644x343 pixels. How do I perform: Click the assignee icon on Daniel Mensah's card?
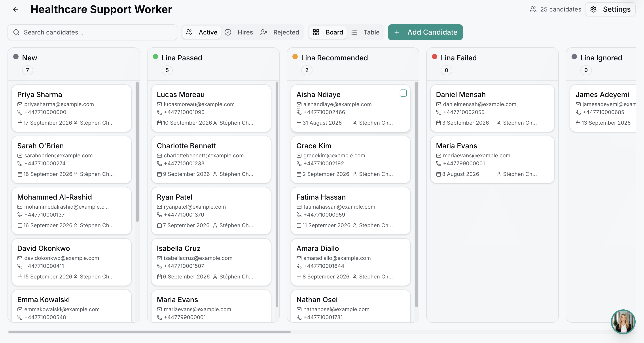click(x=498, y=123)
